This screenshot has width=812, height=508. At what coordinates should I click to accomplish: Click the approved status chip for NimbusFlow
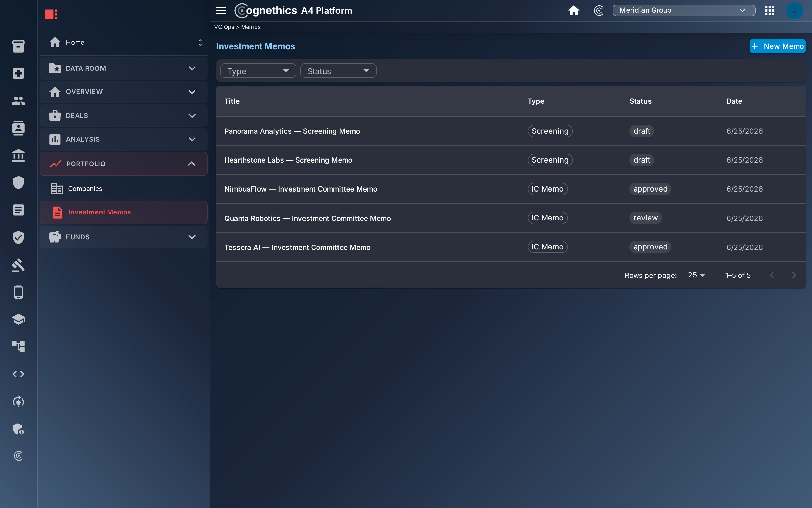click(x=650, y=189)
